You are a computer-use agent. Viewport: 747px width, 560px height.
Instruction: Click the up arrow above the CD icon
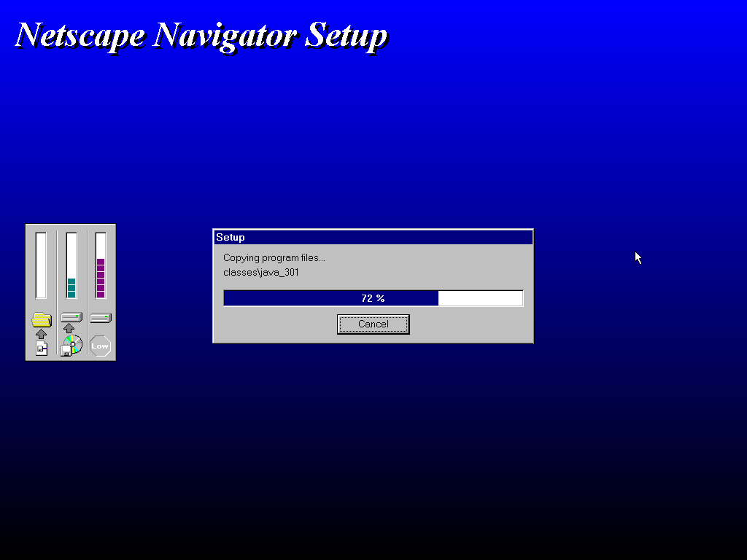(69, 328)
